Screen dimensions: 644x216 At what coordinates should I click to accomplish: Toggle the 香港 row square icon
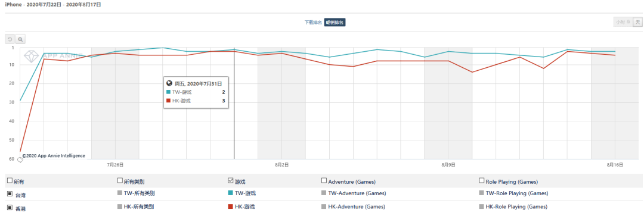pyautogui.click(x=10, y=208)
